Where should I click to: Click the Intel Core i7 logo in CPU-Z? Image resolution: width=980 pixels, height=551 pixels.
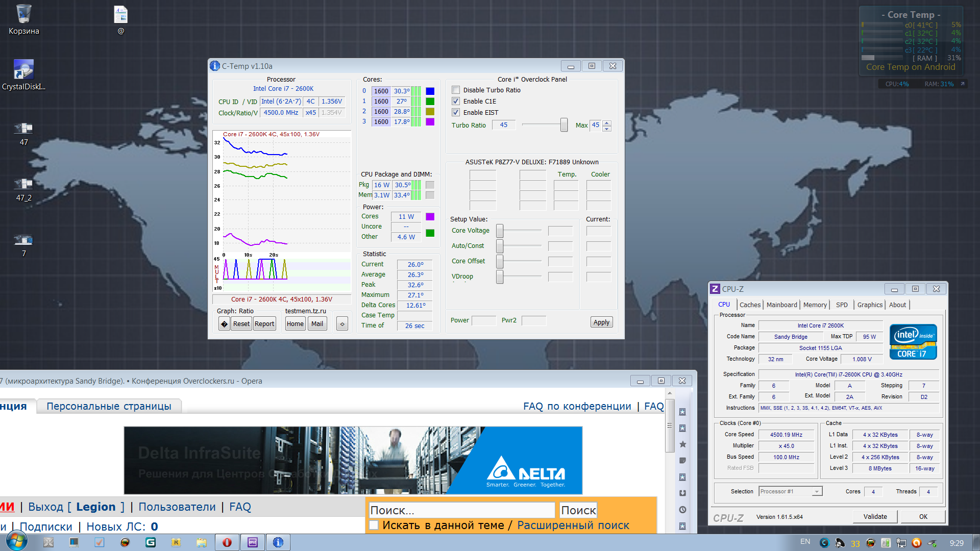click(913, 342)
